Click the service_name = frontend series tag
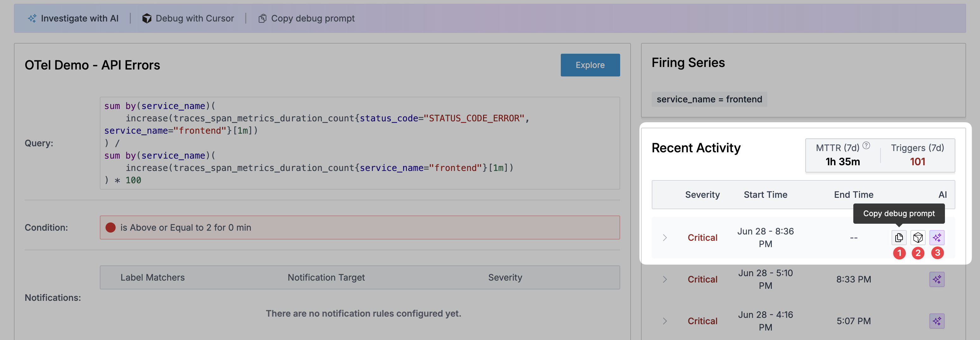The image size is (980, 340). click(x=709, y=99)
